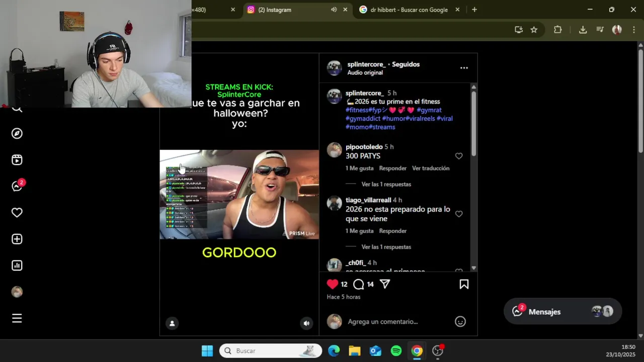This screenshot has height=362, width=644.
Task: Open File Explorer from taskbar
Action: click(x=355, y=351)
